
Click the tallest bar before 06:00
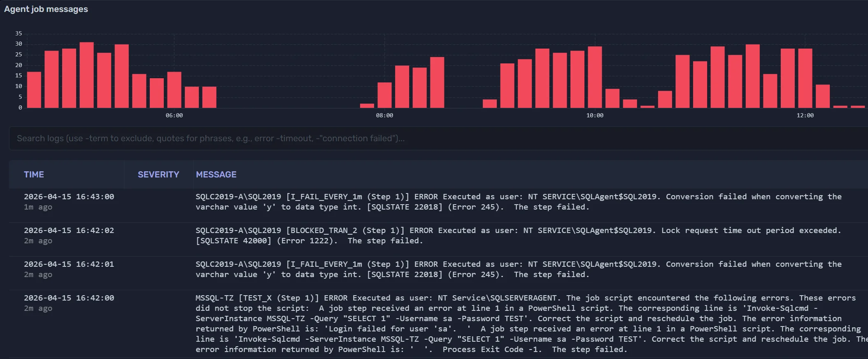(x=86, y=75)
